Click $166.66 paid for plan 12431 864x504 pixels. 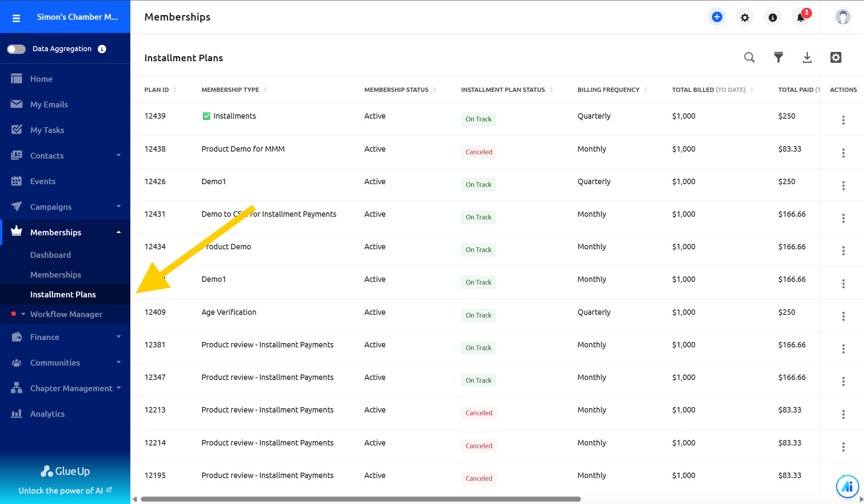click(792, 214)
